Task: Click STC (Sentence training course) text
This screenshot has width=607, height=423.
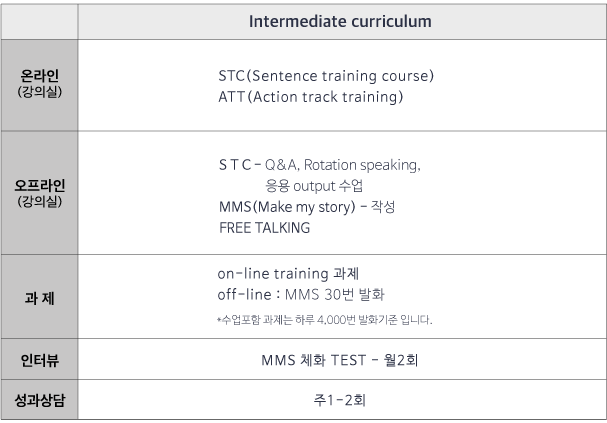Action: 326,76
